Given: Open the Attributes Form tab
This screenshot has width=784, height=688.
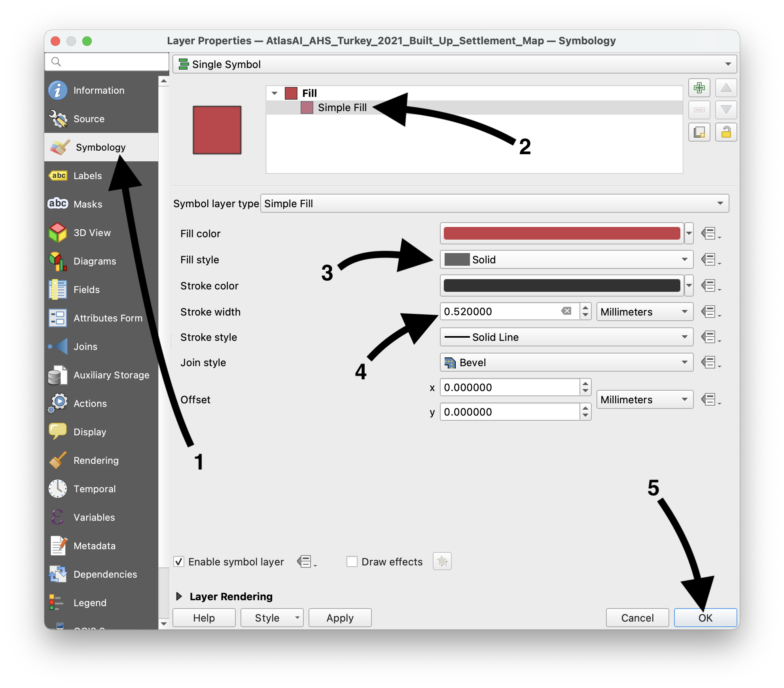Looking at the screenshot, I should [x=101, y=318].
